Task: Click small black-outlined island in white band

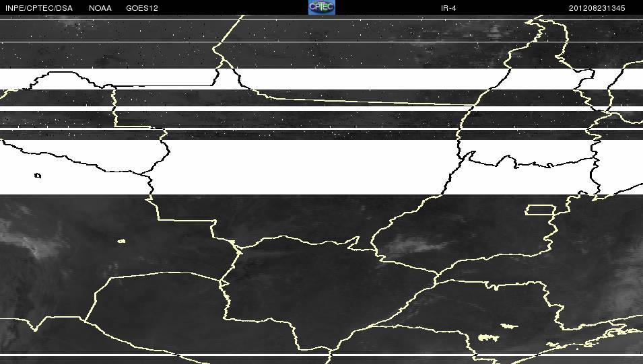Action: (x=37, y=176)
